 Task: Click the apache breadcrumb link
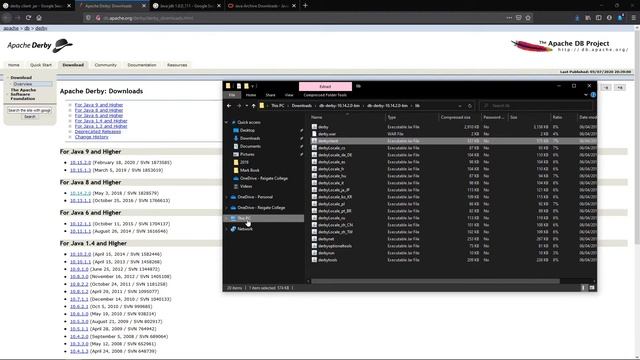point(11,28)
